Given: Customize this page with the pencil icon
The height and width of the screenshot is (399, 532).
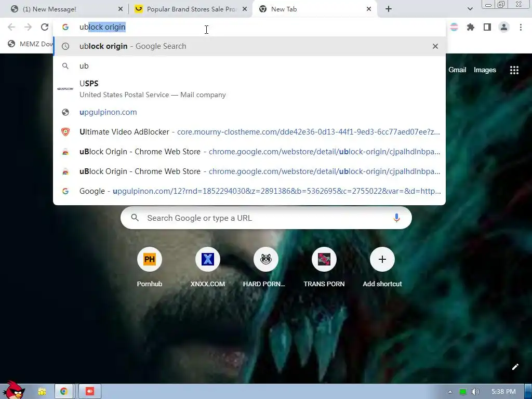Looking at the screenshot, I should (515, 367).
